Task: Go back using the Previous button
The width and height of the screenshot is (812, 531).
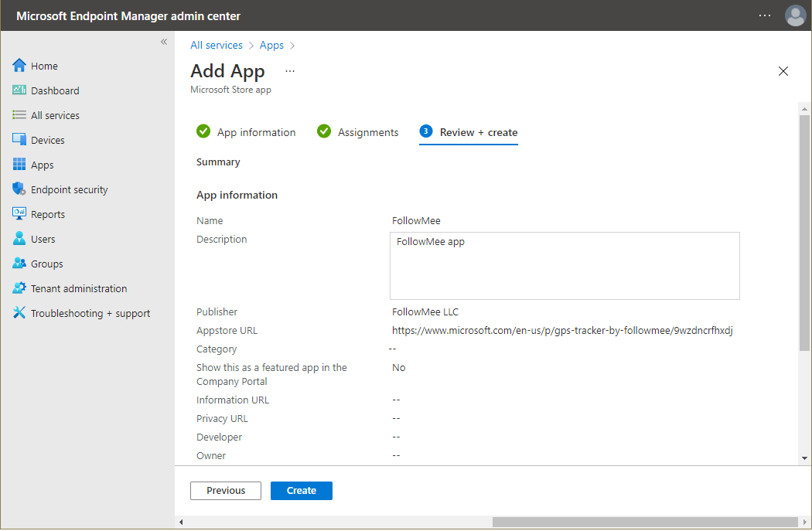Action: tap(225, 490)
